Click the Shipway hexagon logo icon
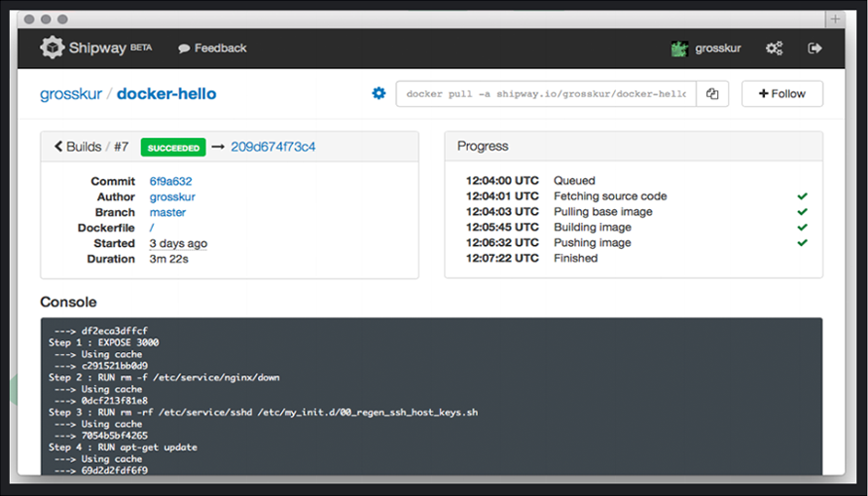Viewport: 868px width, 496px height. pos(52,48)
